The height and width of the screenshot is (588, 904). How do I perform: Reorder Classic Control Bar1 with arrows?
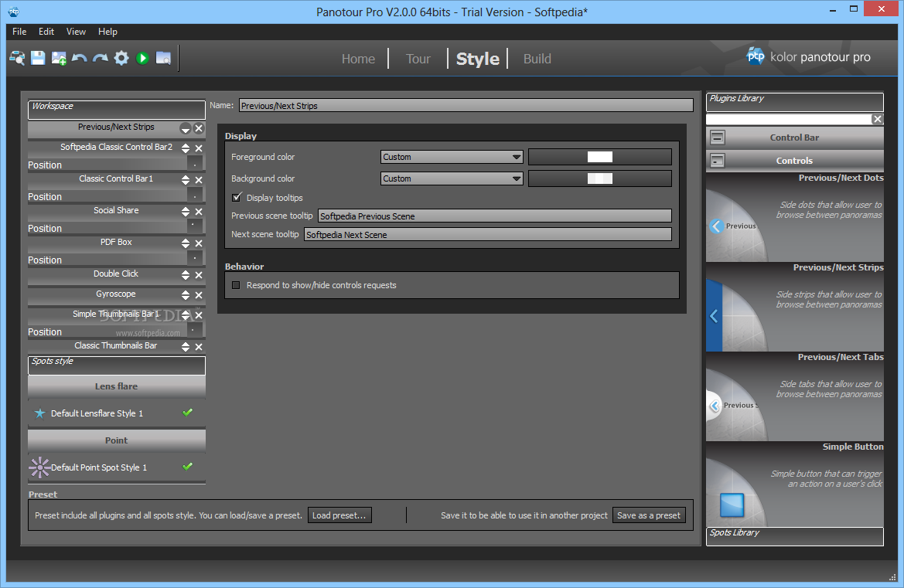point(185,180)
